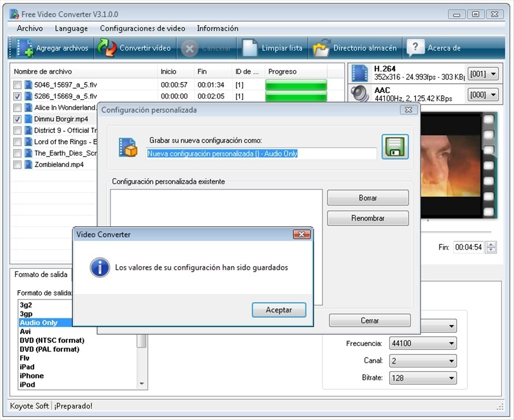Image resolution: width=514 pixels, height=420 pixels.
Task: Click the blue info icon in message box
Action: coord(100,268)
